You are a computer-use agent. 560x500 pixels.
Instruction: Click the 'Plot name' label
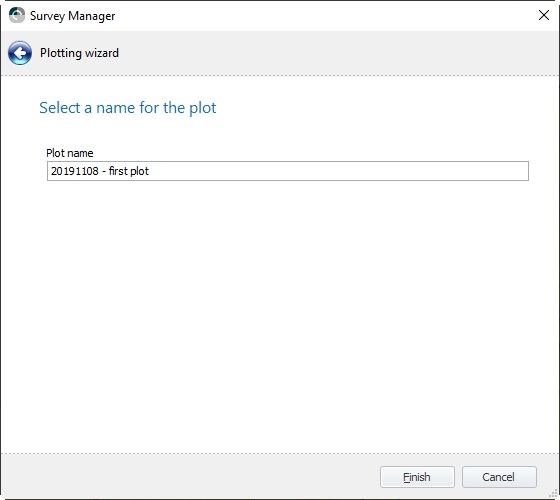[70, 153]
